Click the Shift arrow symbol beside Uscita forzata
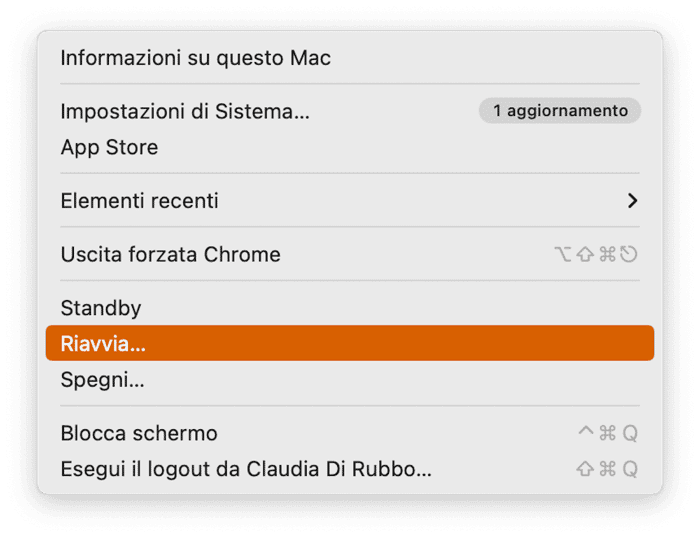The height and width of the screenshot is (538, 700). click(585, 254)
